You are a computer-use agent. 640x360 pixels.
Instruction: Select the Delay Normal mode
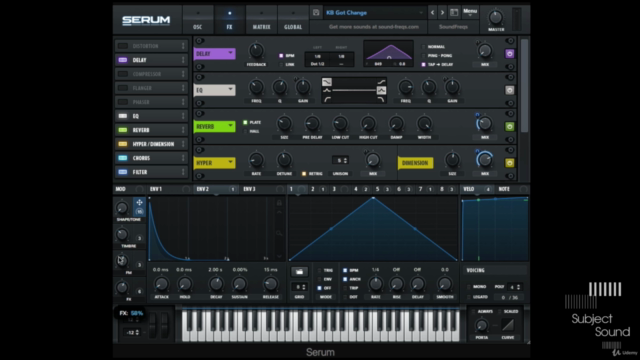pos(423,47)
